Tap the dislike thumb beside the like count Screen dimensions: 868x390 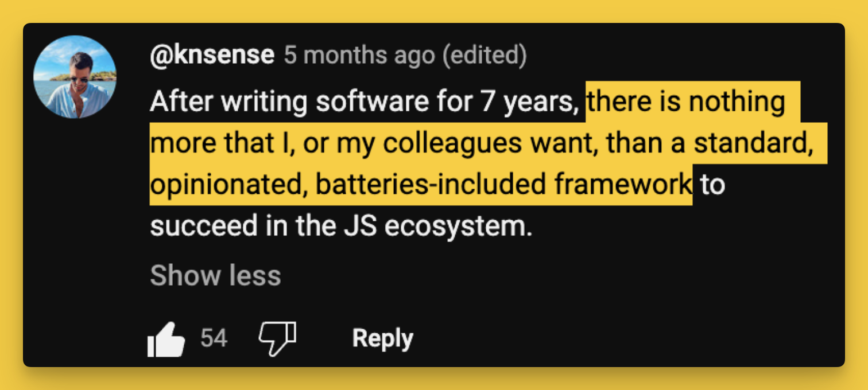coord(278,337)
